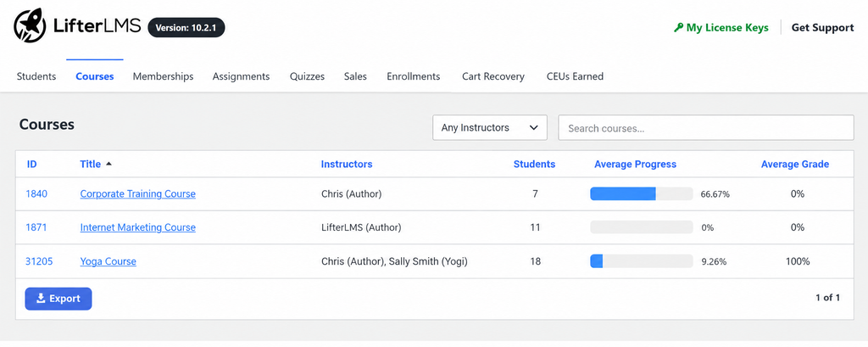868x347 pixels.
Task: Click the 'LifterLMS (Author)' instructor cell
Action: pyautogui.click(x=361, y=227)
